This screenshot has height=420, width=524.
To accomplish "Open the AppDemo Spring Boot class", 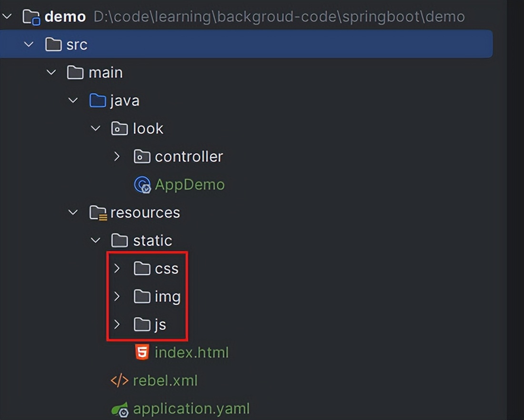I will click(x=190, y=184).
